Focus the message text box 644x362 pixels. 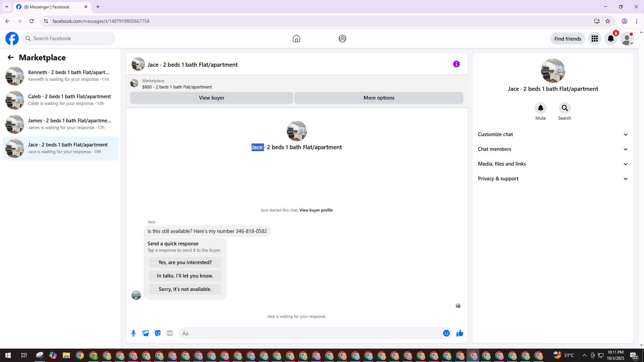point(310,333)
